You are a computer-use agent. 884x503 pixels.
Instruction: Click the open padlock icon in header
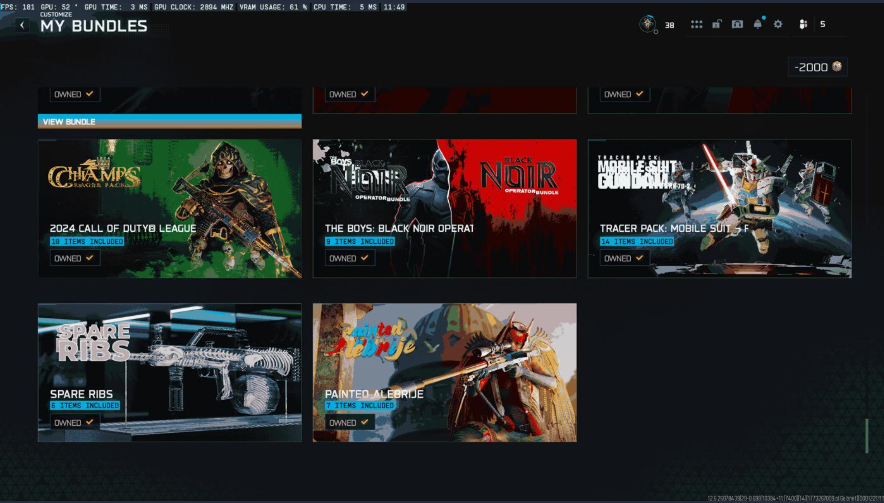(716, 24)
